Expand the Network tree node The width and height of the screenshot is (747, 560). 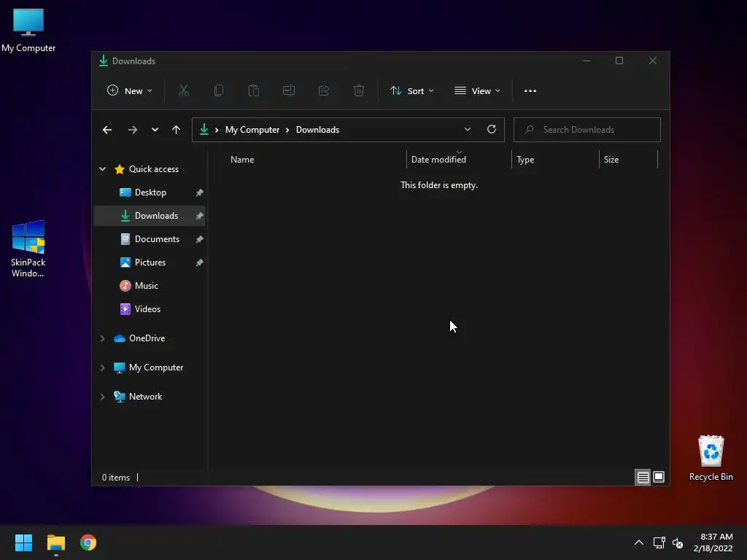[102, 397]
